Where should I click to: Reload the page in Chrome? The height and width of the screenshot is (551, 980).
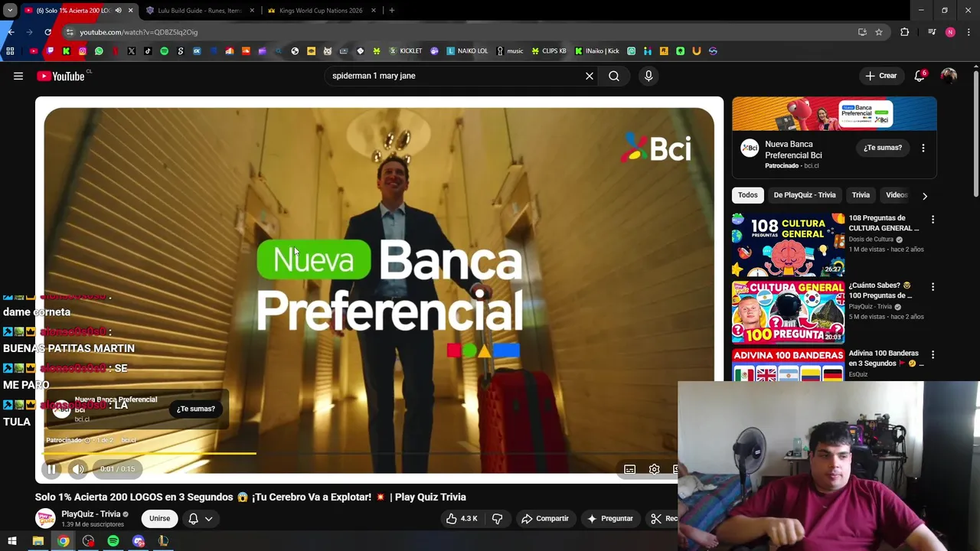click(47, 32)
